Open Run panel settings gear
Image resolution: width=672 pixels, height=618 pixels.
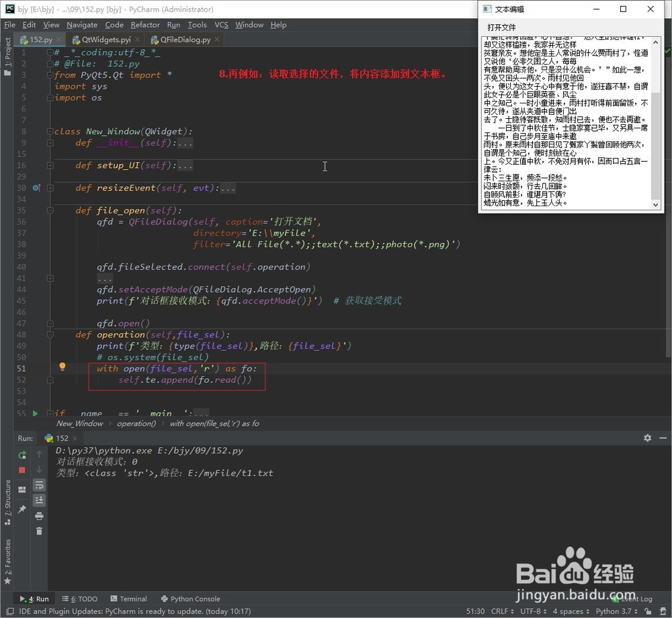coord(647,438)
